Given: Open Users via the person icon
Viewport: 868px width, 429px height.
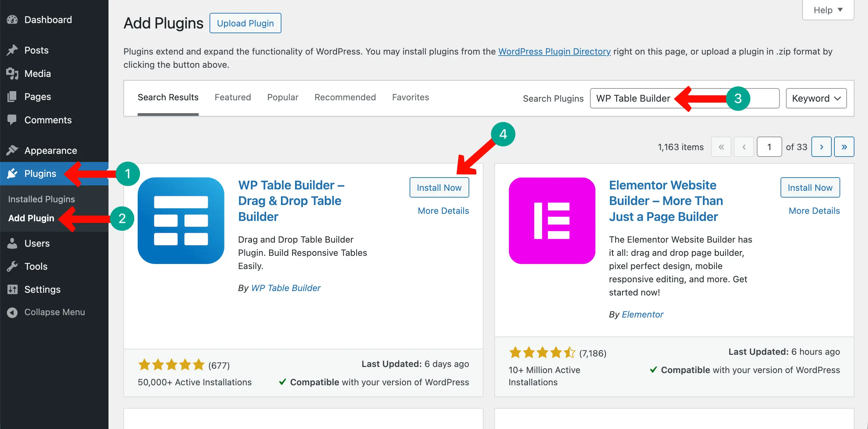Looking at the screenshot, I should [12, 243].
